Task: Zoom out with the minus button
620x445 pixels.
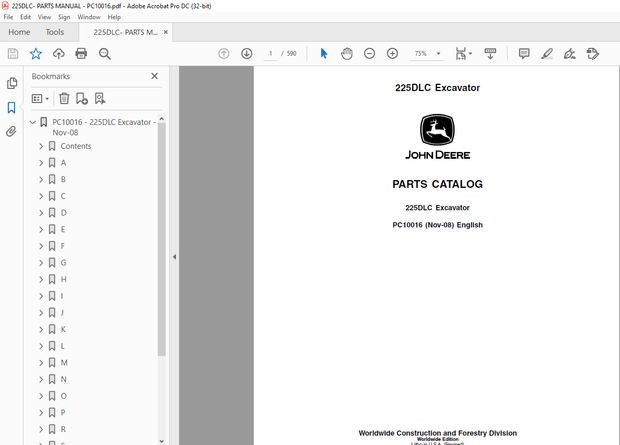Action: [369, 53]
